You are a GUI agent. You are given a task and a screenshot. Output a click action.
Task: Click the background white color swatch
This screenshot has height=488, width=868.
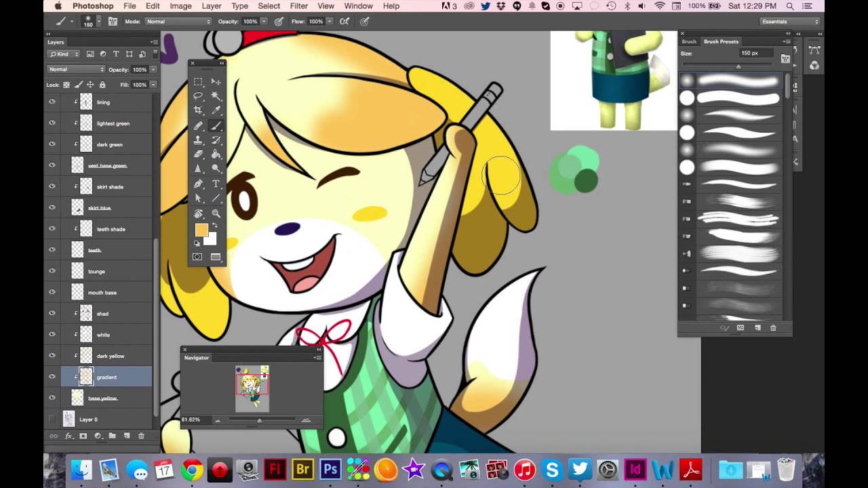point(212,239)
